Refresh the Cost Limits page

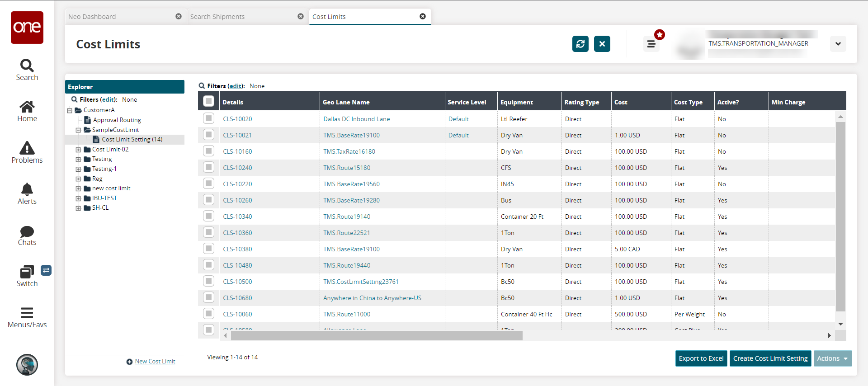[580, 44]
